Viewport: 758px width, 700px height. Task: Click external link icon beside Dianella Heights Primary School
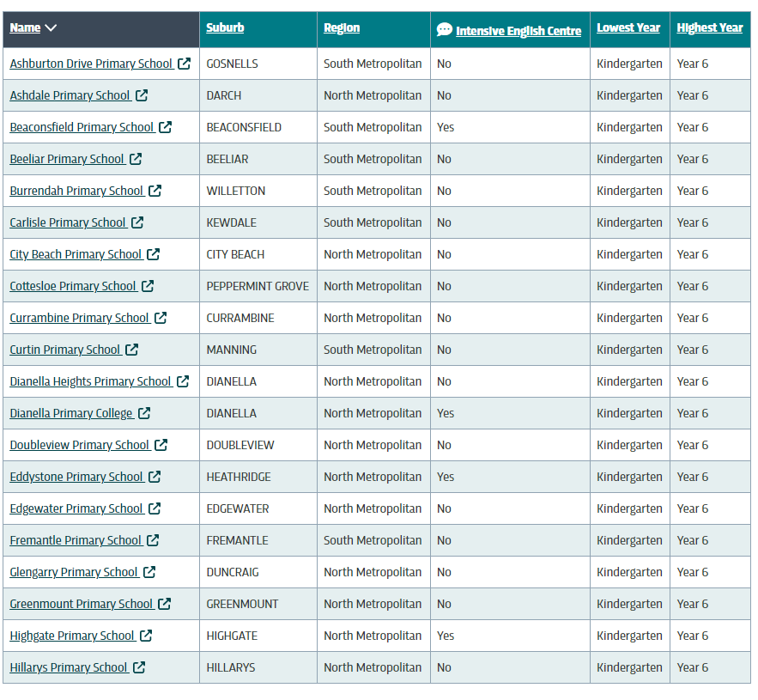pos(183,381)
